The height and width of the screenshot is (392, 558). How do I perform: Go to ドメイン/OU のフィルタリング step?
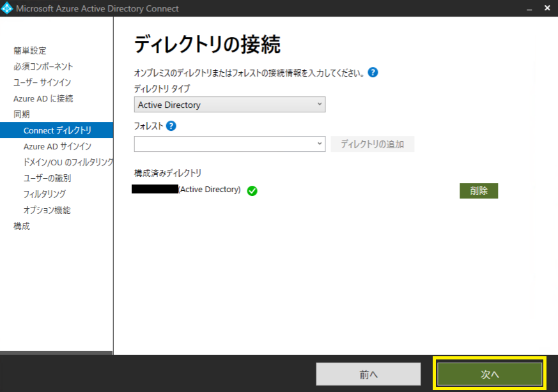68,162
